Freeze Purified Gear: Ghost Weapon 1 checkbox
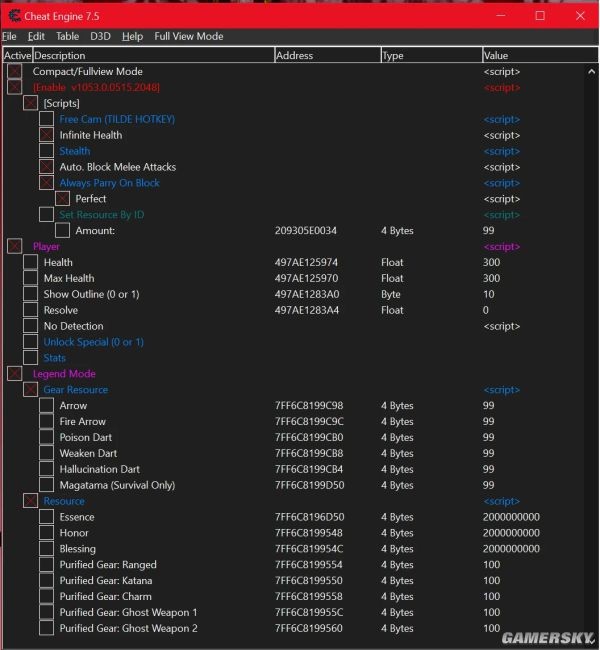Viewport: 600px width, 650px height. click(46, 612)
